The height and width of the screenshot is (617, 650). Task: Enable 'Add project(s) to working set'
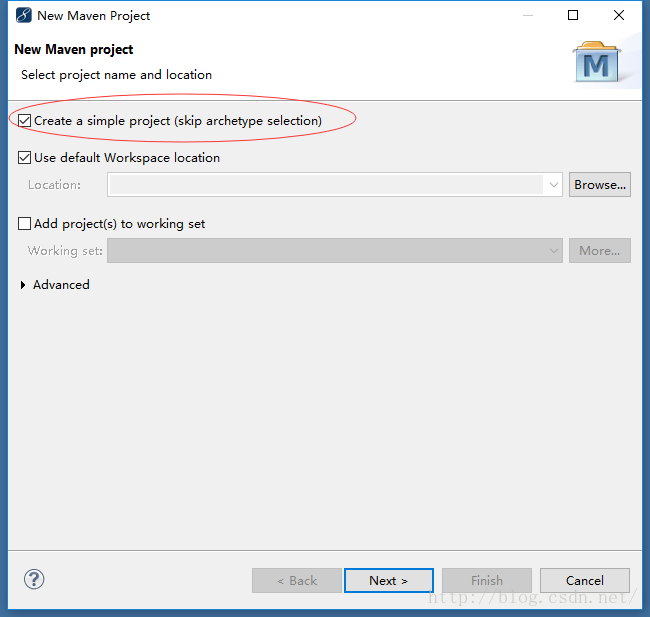[x=25, y=224]
